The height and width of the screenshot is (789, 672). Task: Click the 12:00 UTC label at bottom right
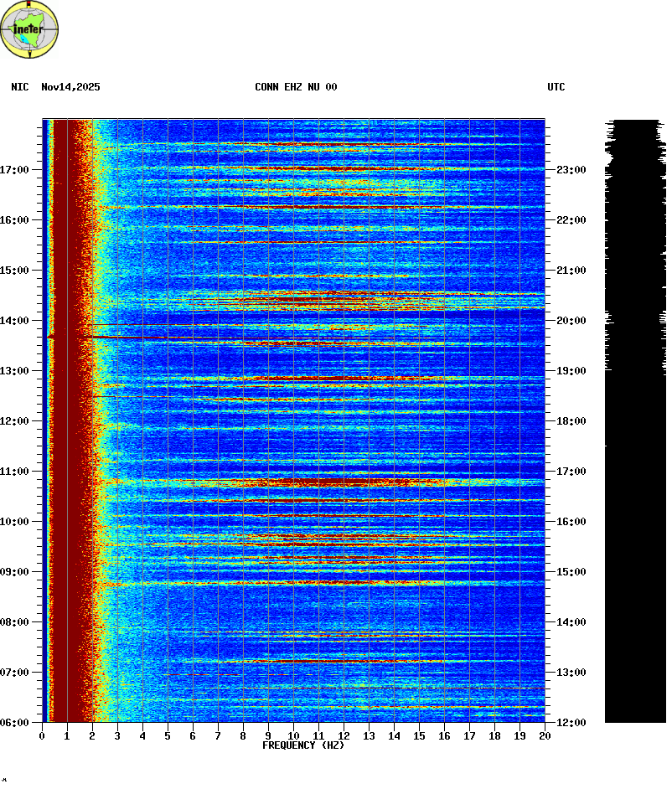571,723
